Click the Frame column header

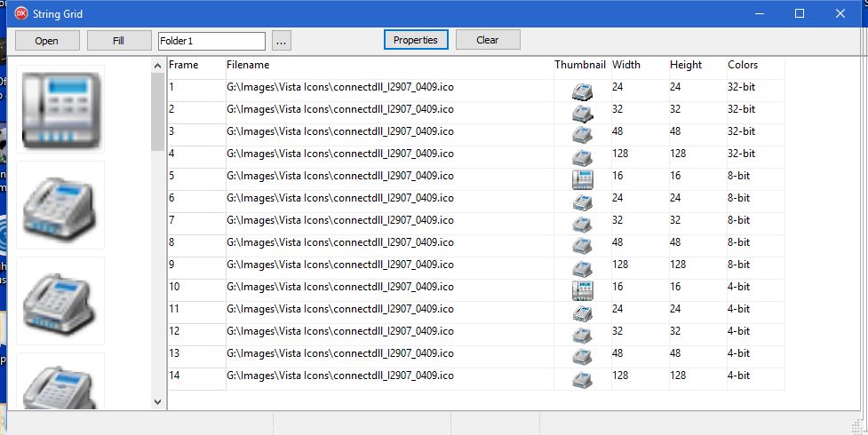[196, 67]
